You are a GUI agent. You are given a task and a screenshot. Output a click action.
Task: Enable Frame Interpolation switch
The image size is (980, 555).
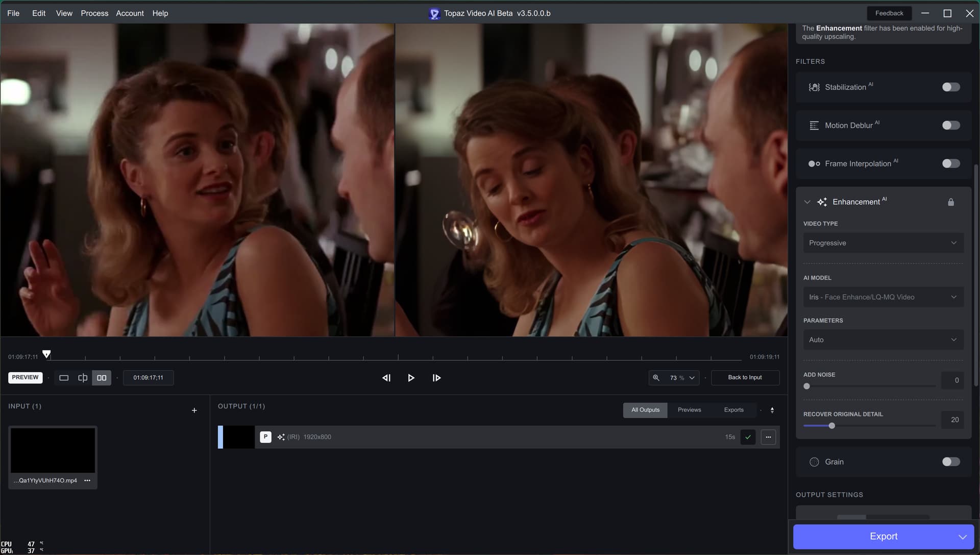951,164
